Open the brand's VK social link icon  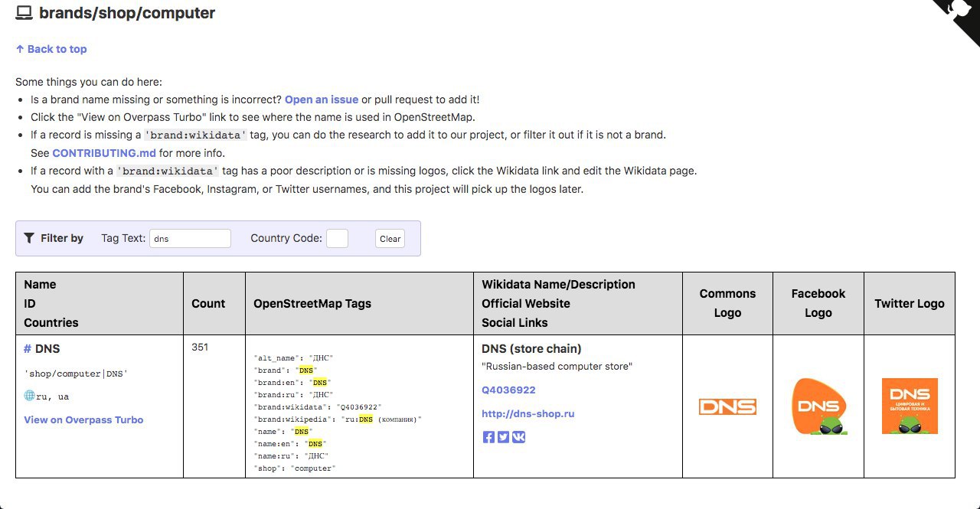518,437
